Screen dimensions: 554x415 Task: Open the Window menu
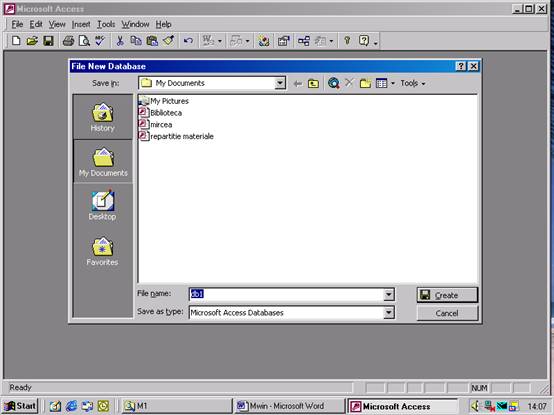click(135, 24)
